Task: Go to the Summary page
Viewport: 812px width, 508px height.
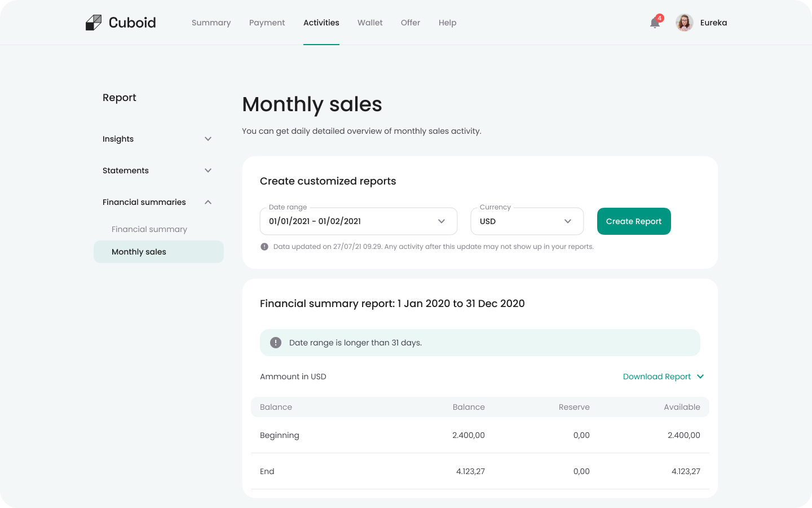Action: point(211,23)
